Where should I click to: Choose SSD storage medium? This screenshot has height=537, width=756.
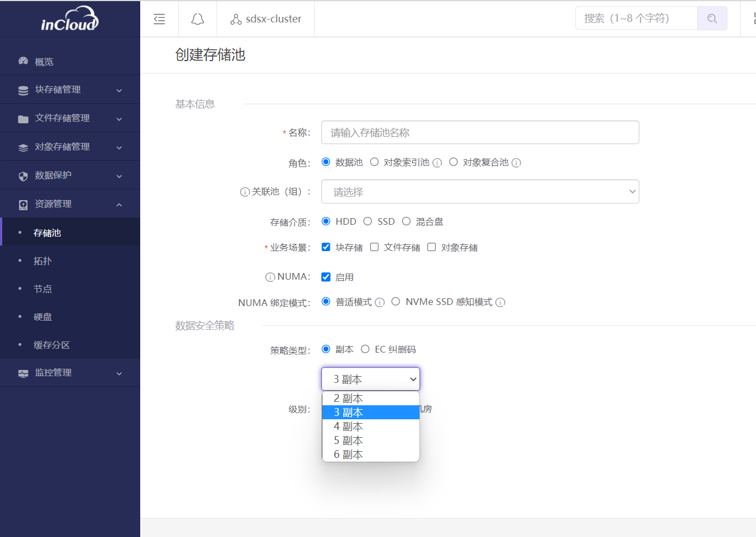368,221
